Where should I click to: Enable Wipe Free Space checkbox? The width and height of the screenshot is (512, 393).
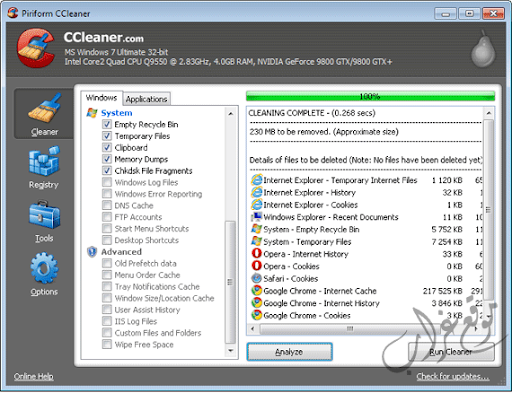107,344
